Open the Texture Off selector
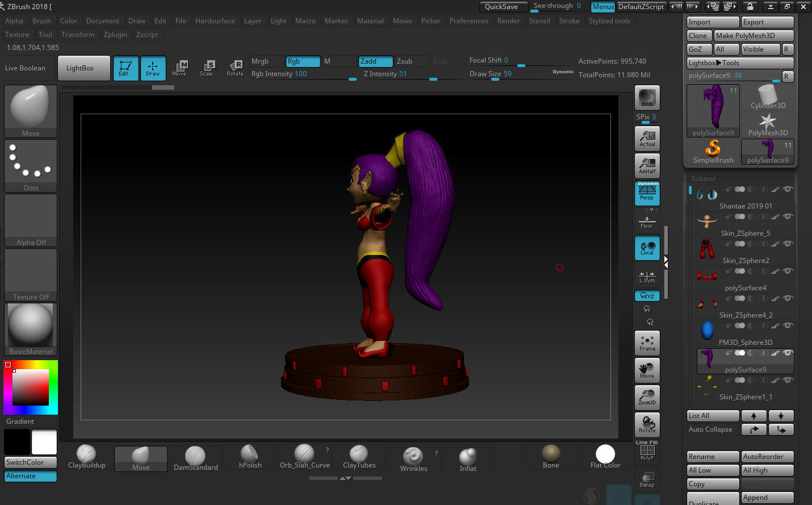 (31, 275)
